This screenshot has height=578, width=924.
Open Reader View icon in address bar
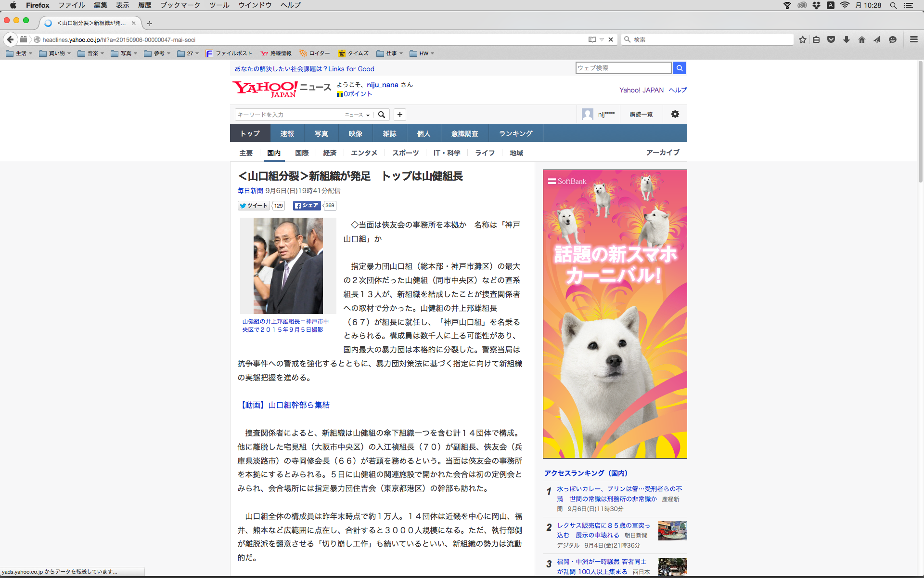pos(592,39)
